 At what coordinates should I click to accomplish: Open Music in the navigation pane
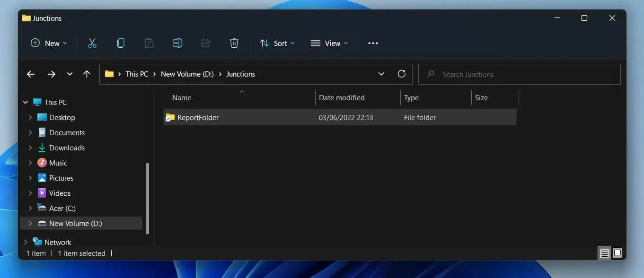click(x=58, y=163)
